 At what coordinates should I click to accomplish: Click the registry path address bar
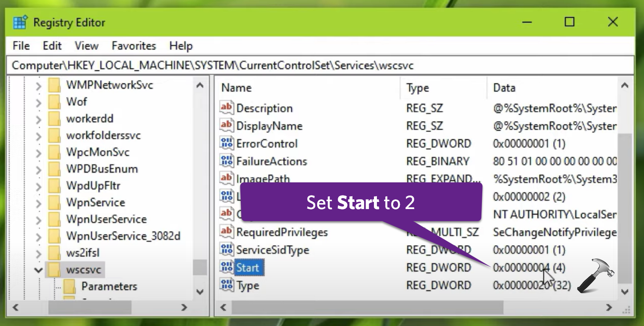pos(320,65)
